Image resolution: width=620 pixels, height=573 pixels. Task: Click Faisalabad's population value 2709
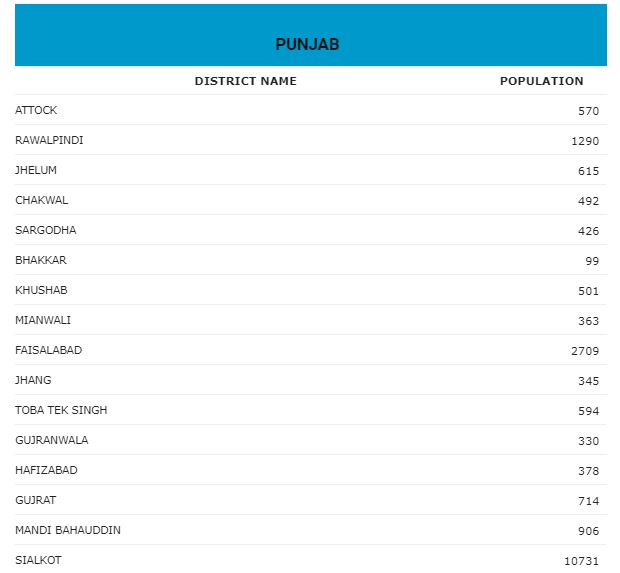pyautogui.click(x=585, y=351)
